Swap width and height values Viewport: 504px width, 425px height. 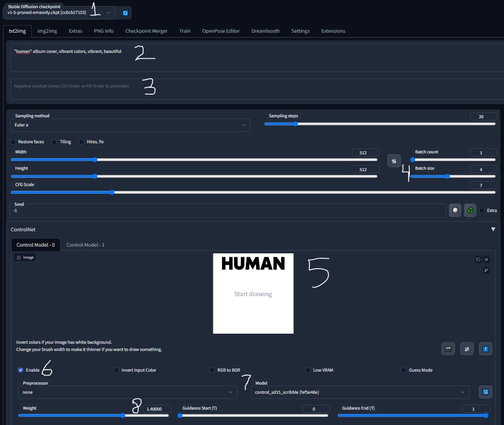[x=394, y=161]
